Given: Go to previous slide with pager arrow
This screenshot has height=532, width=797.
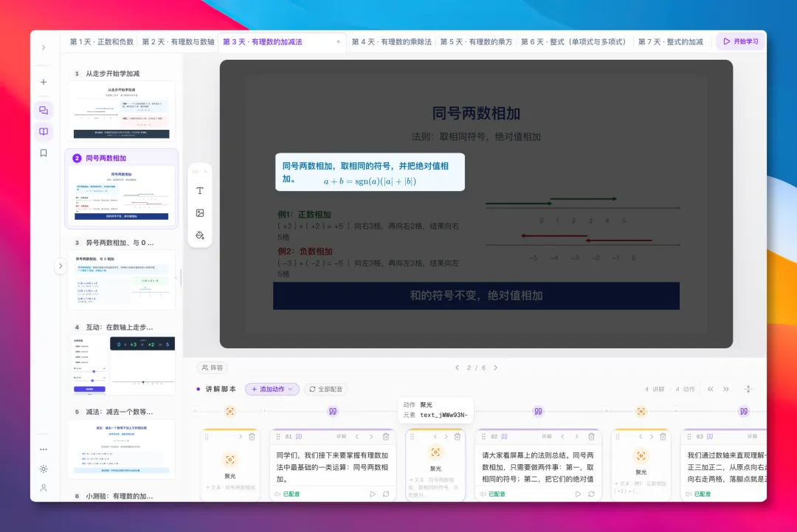Looking at the screenshot, I should (457, 367).
